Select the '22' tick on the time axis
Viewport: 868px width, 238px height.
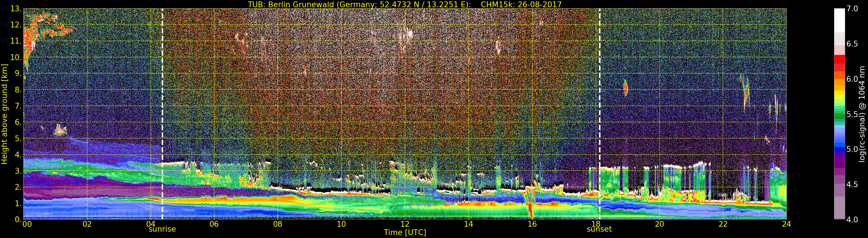pos(723,224)
